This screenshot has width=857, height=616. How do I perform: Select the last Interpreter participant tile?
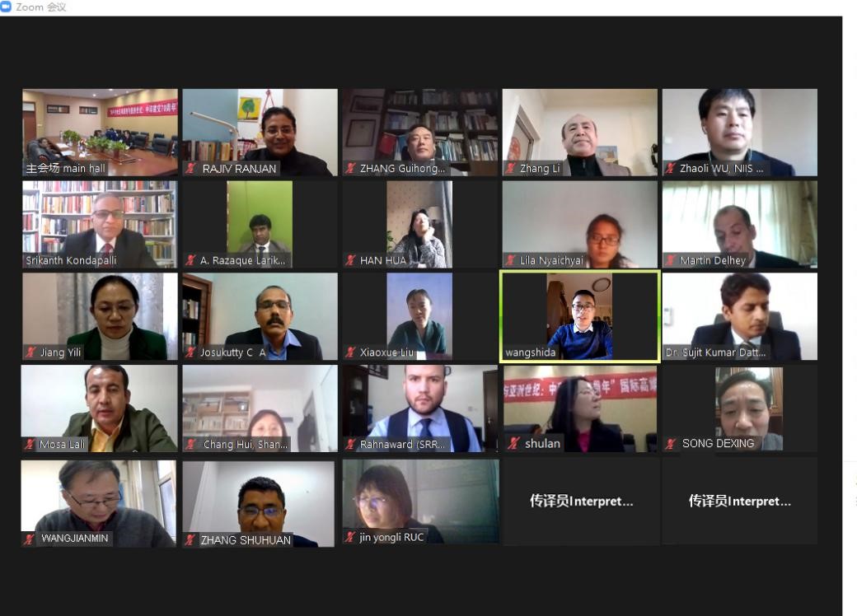pos(740,501)
